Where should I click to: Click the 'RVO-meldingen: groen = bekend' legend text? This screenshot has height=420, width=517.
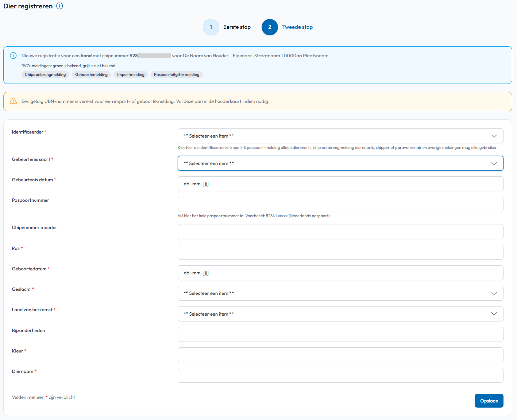tap(68, 66)
